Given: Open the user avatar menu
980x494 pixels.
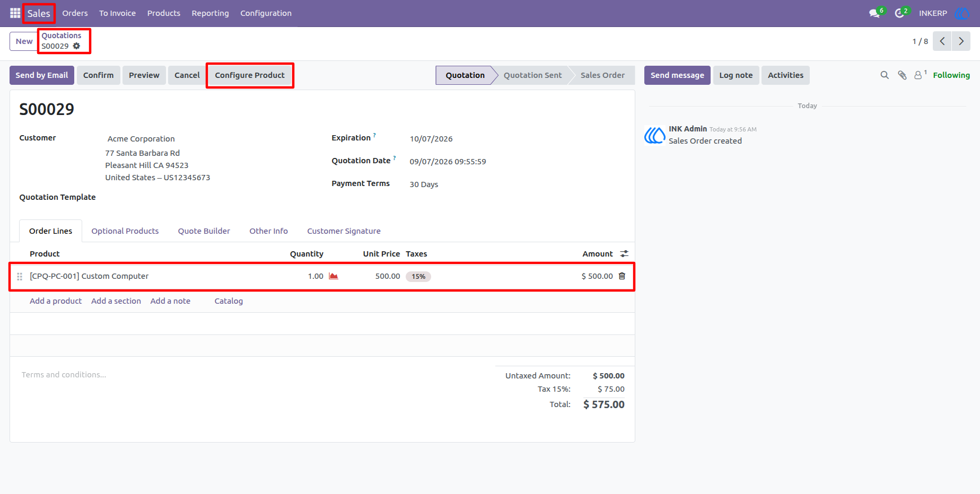Looking at the screenshot, I should tap(961, 13).
